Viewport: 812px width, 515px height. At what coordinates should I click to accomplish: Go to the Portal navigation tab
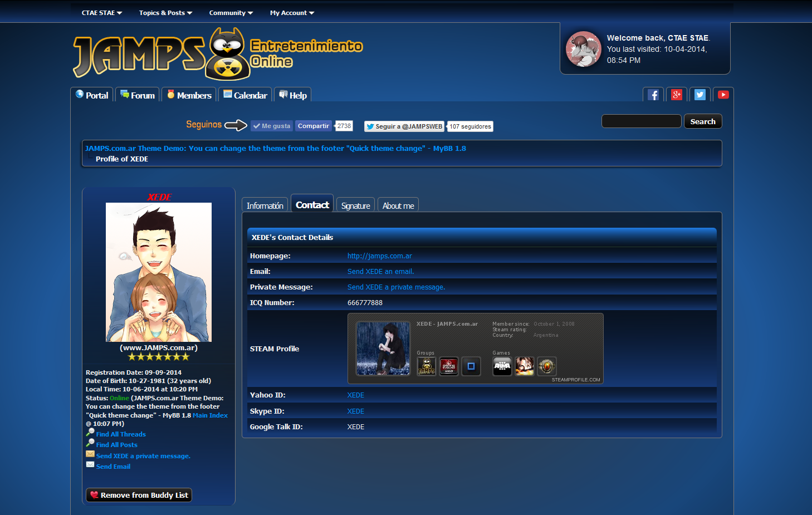click(x=92, y=95)
